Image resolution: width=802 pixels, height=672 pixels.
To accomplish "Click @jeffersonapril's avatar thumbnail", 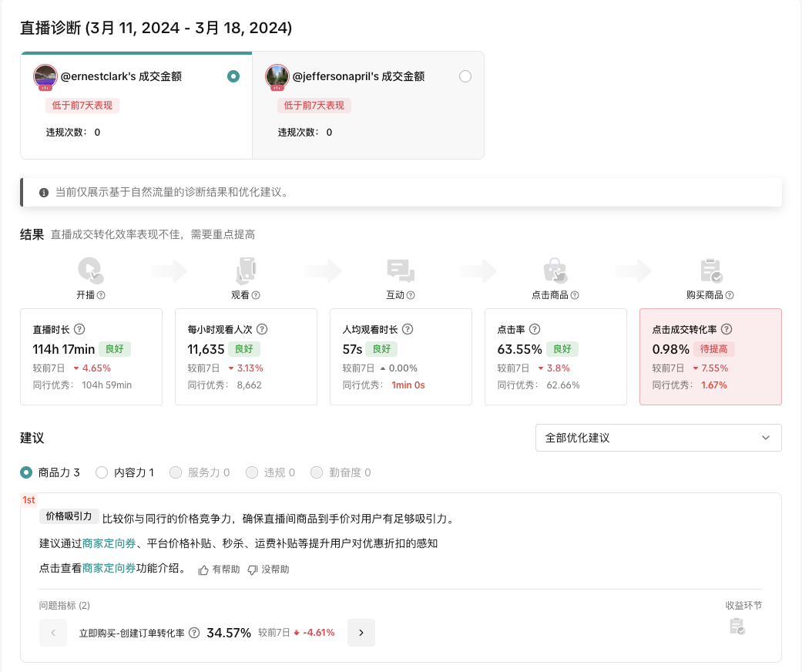I will tap(277, 77).
